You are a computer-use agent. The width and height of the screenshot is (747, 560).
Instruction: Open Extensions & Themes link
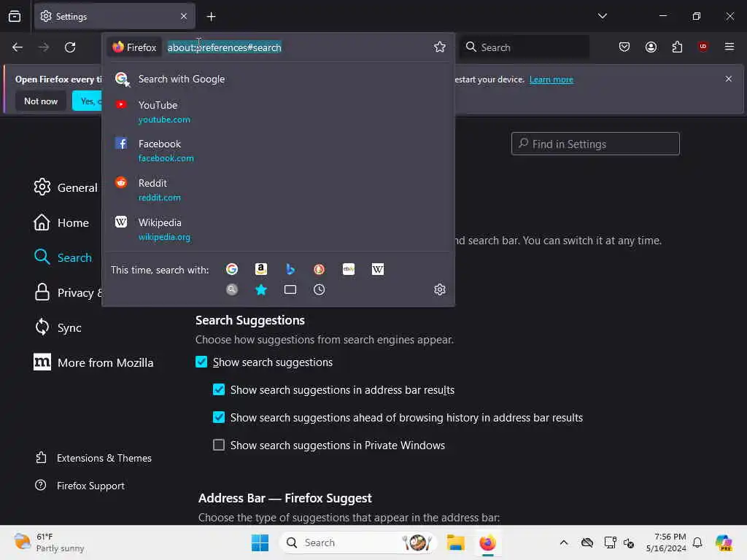click(93, 458)
